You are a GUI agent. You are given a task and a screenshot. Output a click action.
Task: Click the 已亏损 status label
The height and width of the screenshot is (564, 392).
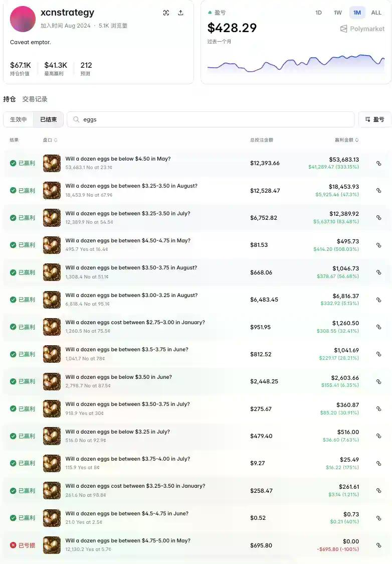[x=27, y=545]
